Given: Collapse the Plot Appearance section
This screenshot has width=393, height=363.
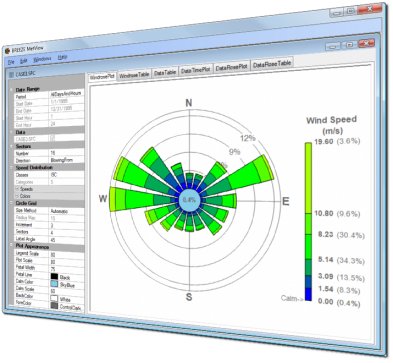Looking at the screenshot, I should 11,246.
